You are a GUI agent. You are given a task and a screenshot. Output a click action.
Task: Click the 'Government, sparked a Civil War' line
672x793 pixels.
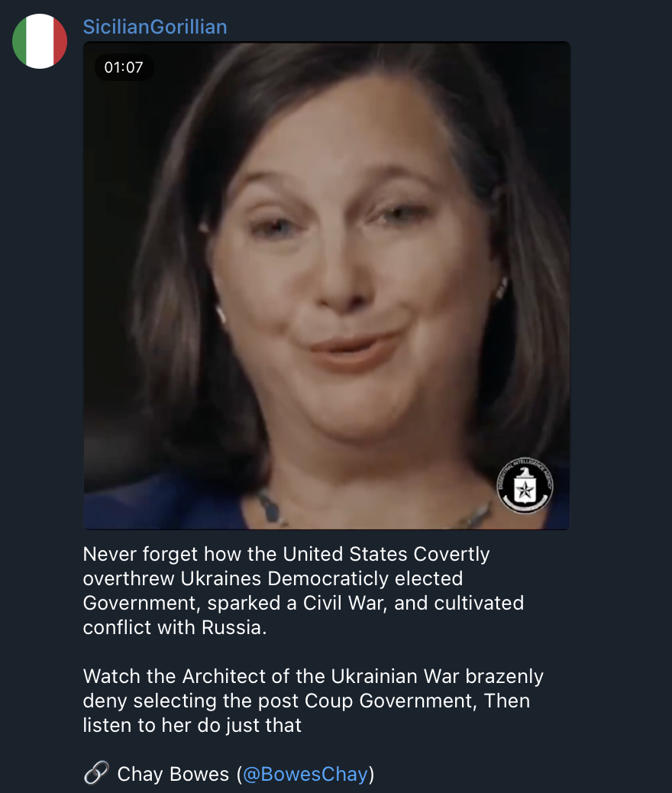[x=303, y=604]
